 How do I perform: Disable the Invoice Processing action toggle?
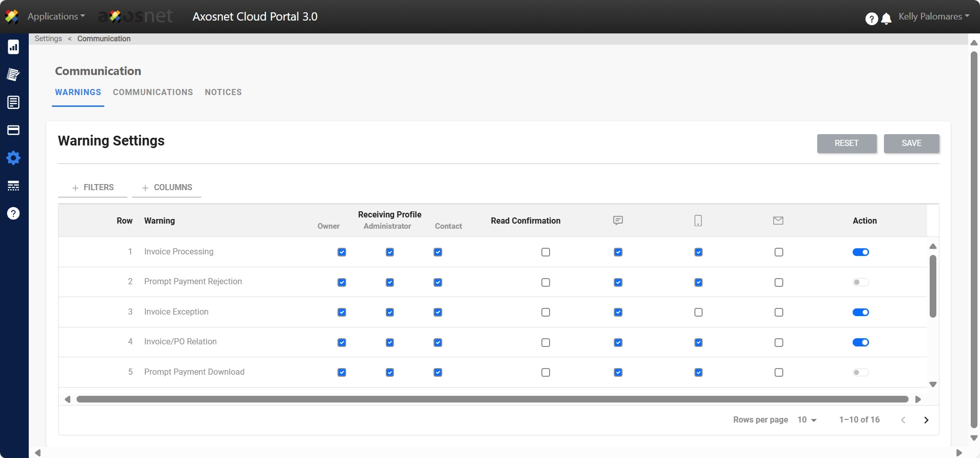tap(860, 252)
